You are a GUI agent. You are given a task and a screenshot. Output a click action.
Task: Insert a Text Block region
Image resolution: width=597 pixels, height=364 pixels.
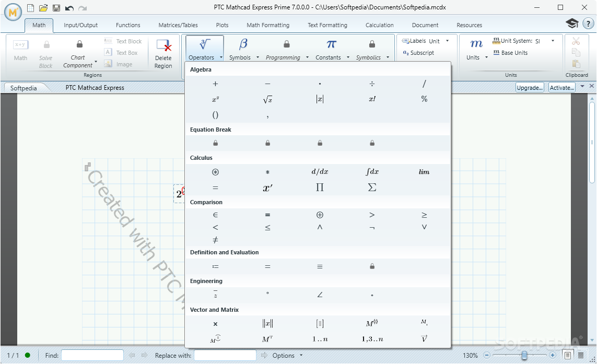(x=123, y=41)
